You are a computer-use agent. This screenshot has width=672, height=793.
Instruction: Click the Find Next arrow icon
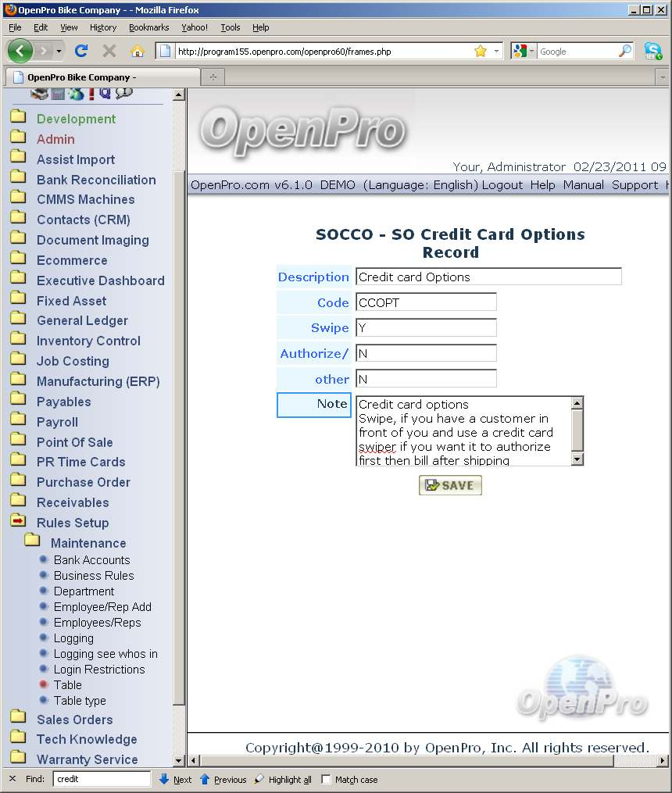coord(164,779)
